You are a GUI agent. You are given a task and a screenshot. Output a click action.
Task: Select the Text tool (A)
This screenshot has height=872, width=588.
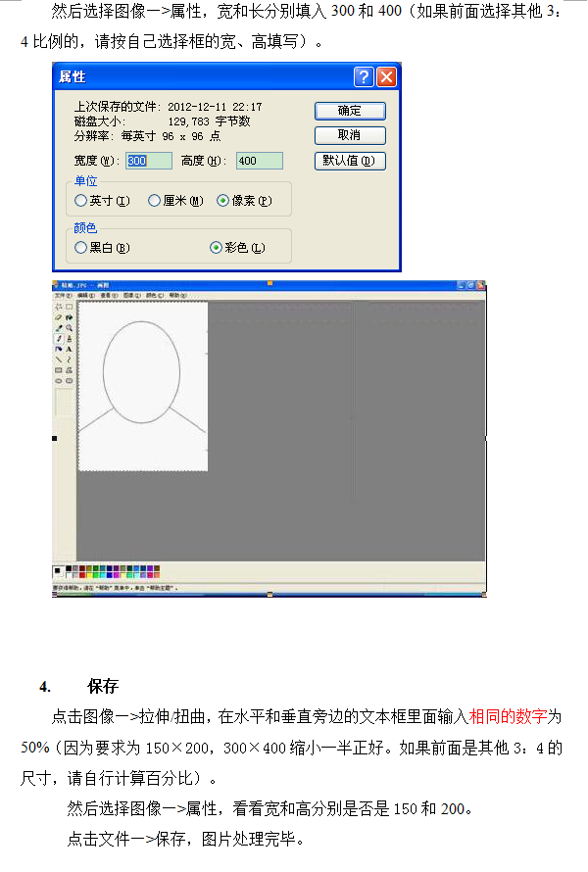(69, 349)
